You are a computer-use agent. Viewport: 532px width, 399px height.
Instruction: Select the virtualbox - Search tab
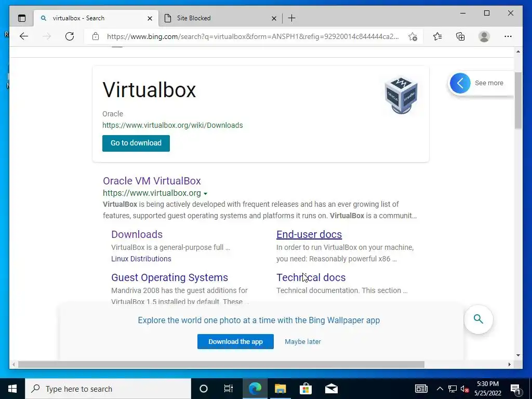point(96,18)
